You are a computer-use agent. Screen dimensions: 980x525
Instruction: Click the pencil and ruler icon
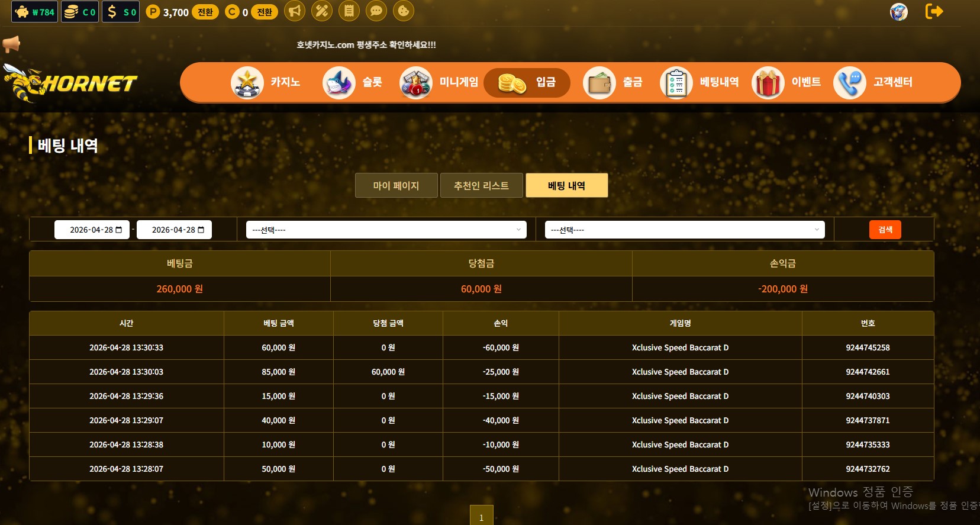(322, 11)
